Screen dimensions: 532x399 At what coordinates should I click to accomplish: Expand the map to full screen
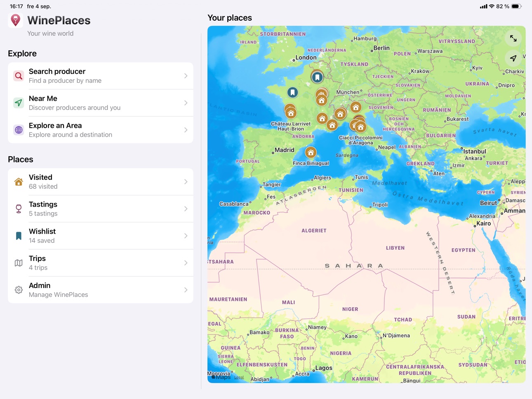click(513, 38)
